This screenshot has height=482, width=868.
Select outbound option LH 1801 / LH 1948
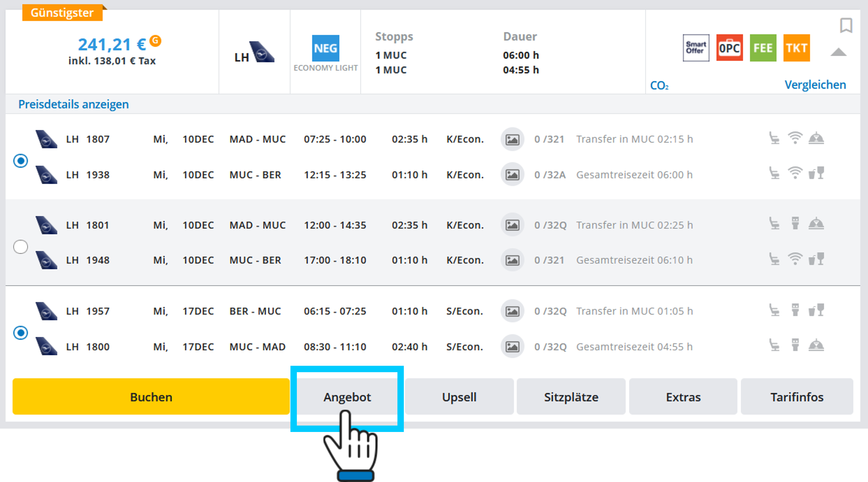20,247
